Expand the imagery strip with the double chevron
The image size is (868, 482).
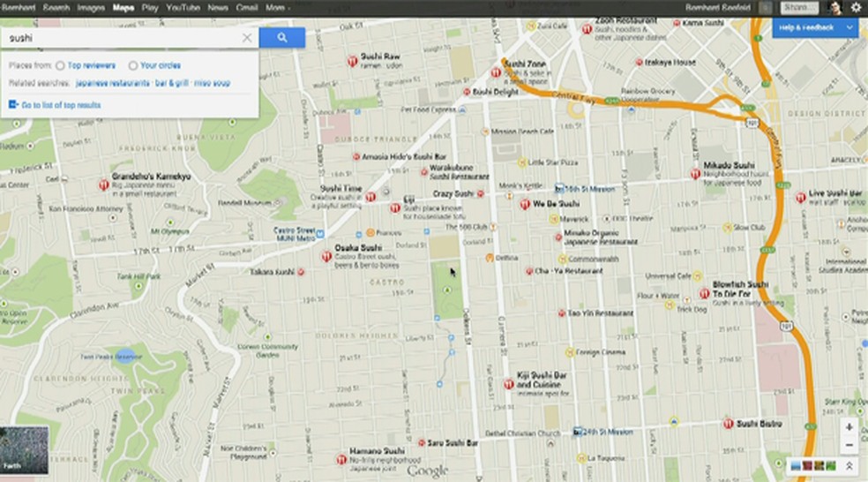coord(849,466)
